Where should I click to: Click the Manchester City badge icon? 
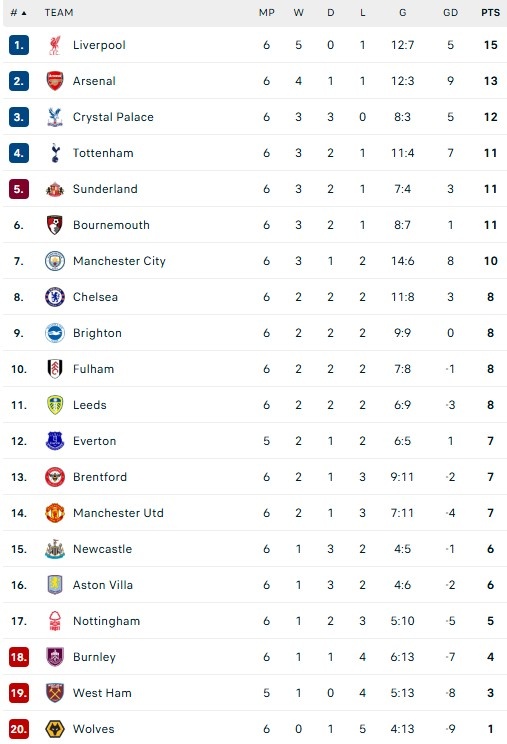pos(55,261)
